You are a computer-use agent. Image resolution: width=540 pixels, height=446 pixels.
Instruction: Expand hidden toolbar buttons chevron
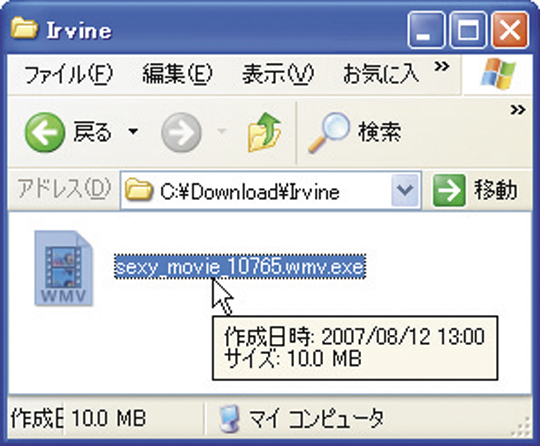[518, 110]
